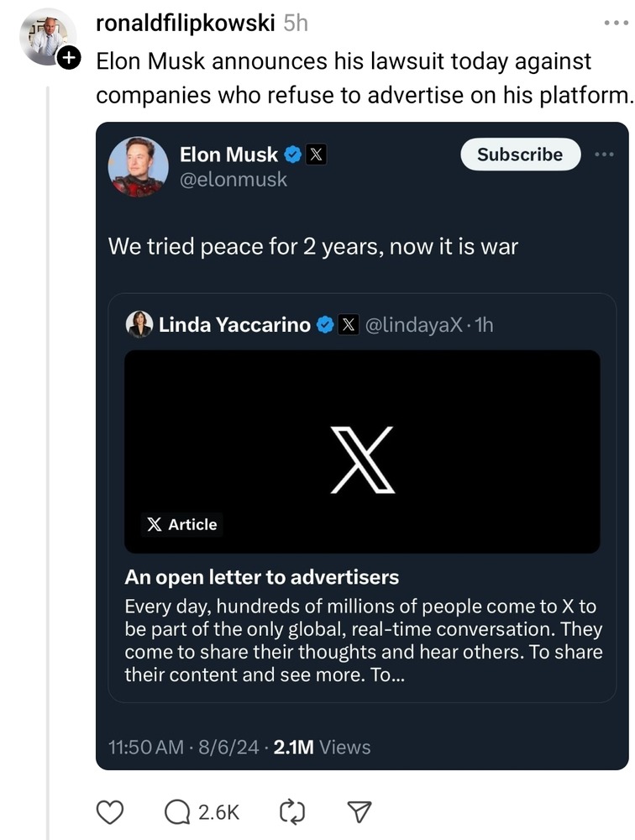Viewport: 635px width, 840px height.
Task: Open Elon Musk's profile picture
Action: [138, 166]
